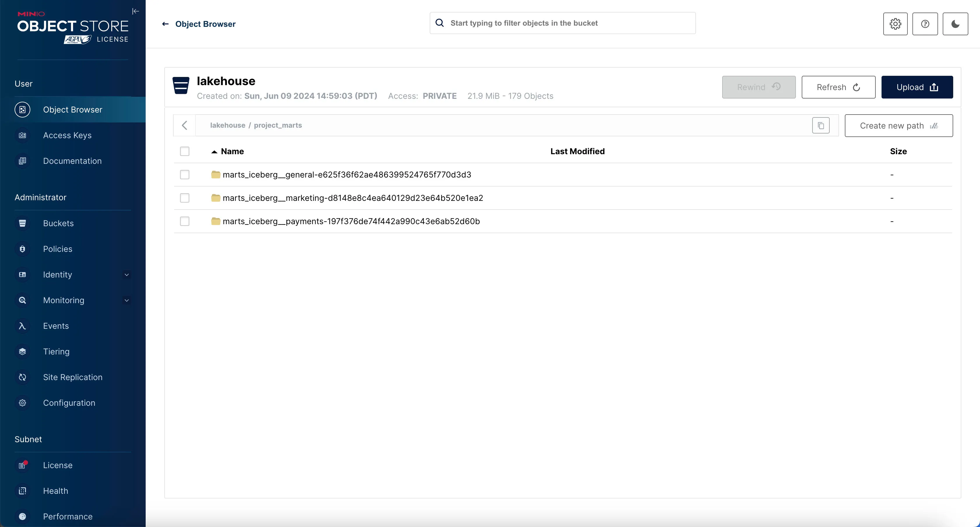Click the Object Browser sidebar icon
The width and height of the screenshot is (980, 527).
(22, 110)
